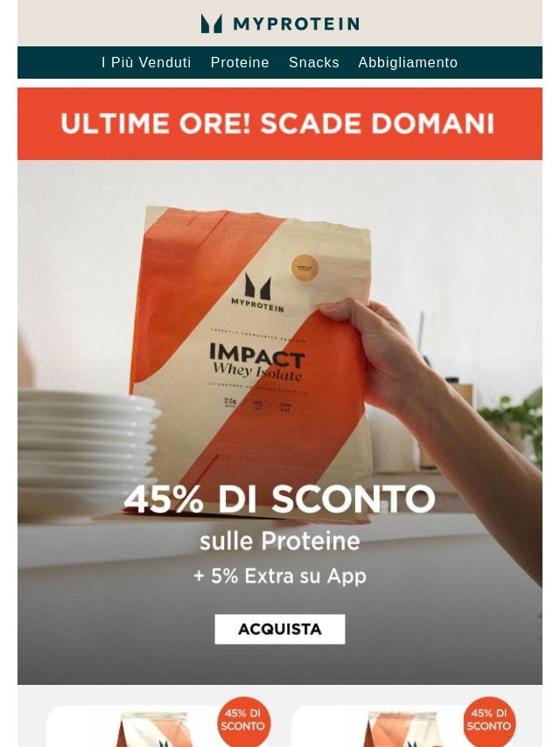Screen dimensions: 560x747
Task: Open the right product card thumbnail
Action: click(x=403, y=729)
